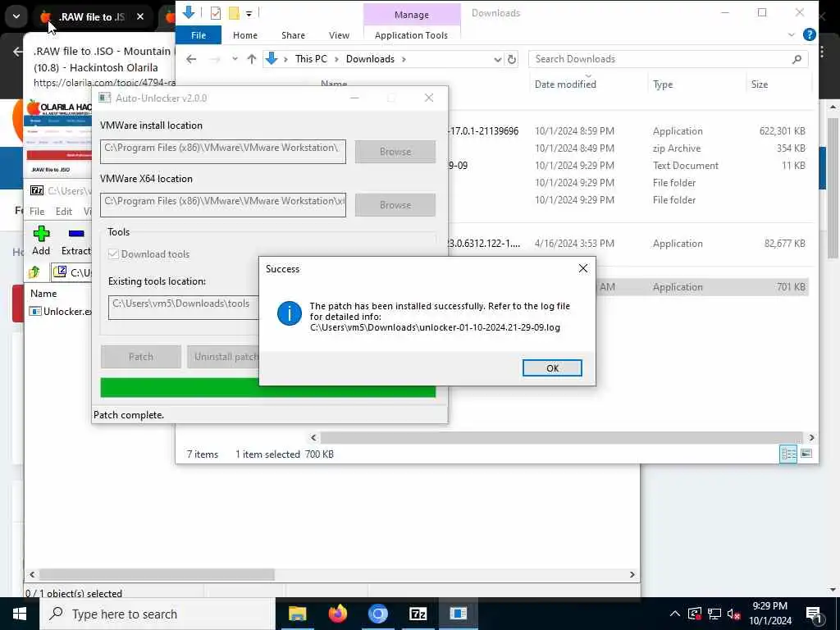The image size is (840, 630).
Task: Expand the Explorer ribbon chevron
Action: 792,34
